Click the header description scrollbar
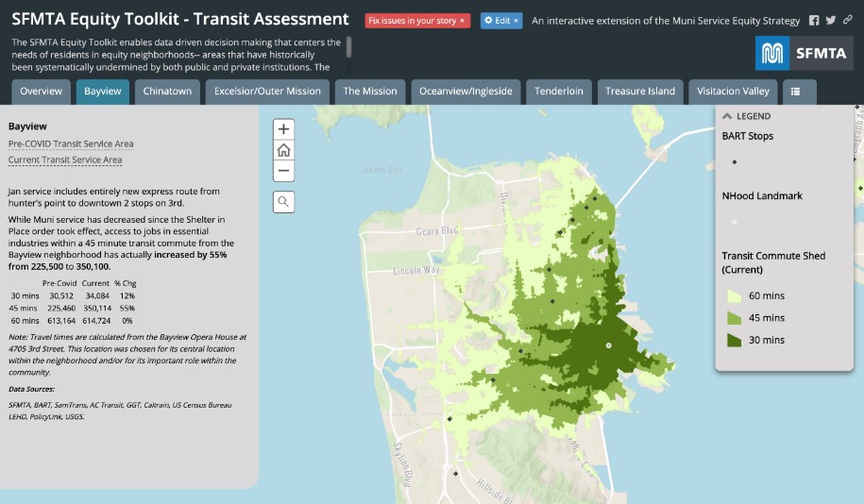The width and height of the screenshot is (864, 504). pyautogui.click(x=349, y=48)
